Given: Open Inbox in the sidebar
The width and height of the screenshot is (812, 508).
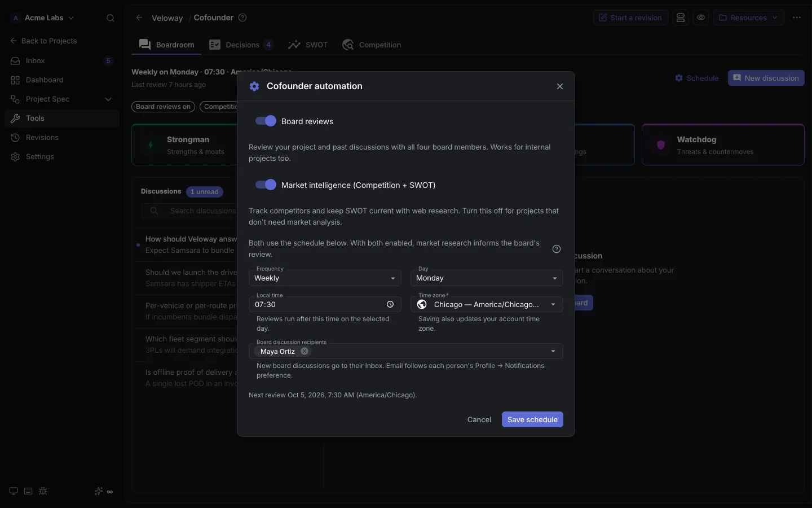Looking at the screenshot, I should pyautogui.click(x=62, y=61).
